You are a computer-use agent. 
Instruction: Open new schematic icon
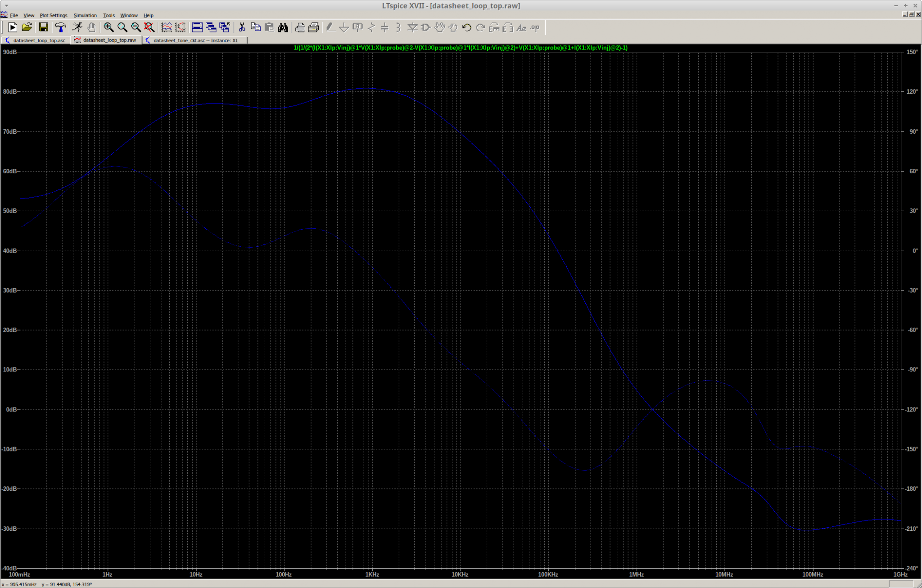point(12,27)
